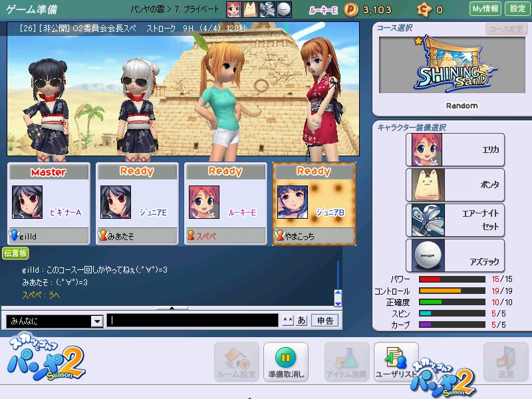Image resolution: width=532 pixels, height=399 pixels.
Task: Click the パンヤの雲 > 7. プライベート breadcrumb
Action: point(175,9)
